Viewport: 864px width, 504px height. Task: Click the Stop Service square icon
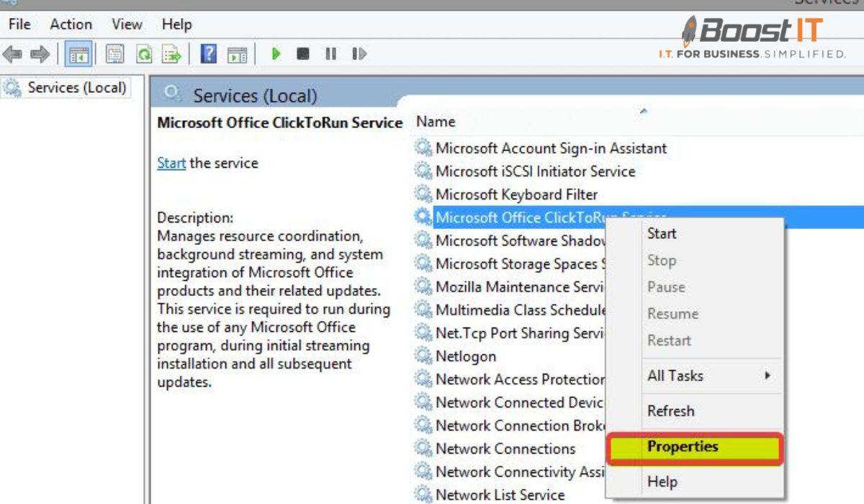click(x=303, y=54)
